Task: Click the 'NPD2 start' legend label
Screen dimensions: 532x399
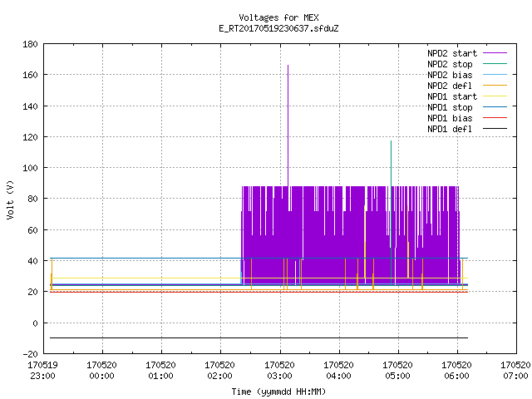Action: pos(452,53)
